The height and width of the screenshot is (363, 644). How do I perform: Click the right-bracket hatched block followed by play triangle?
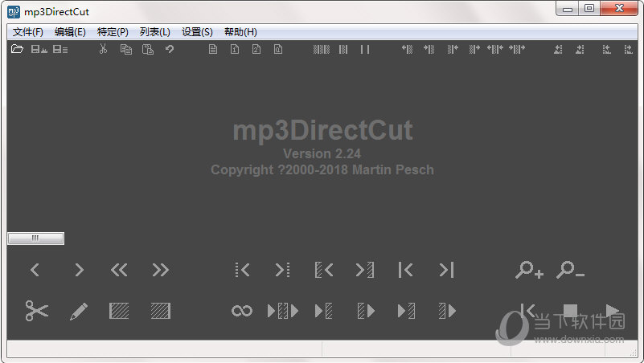pos(447,311)
